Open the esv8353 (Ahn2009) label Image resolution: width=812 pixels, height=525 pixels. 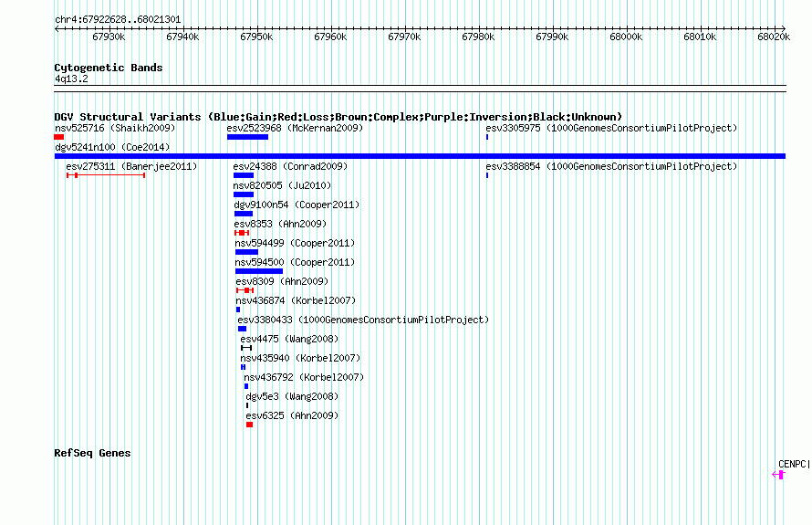[281, 224]
